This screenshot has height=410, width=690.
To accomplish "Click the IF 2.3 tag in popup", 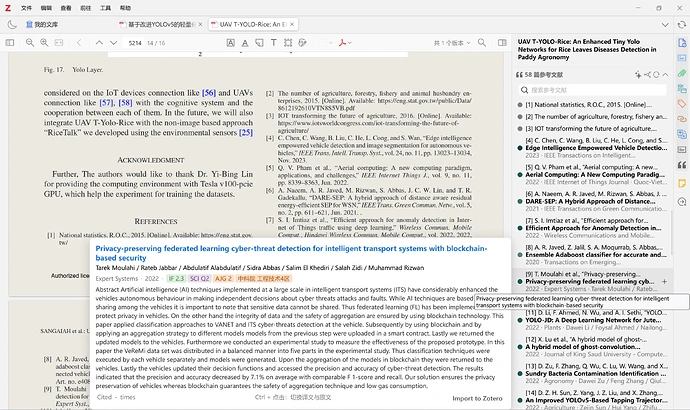I will (x=176, y=278).
